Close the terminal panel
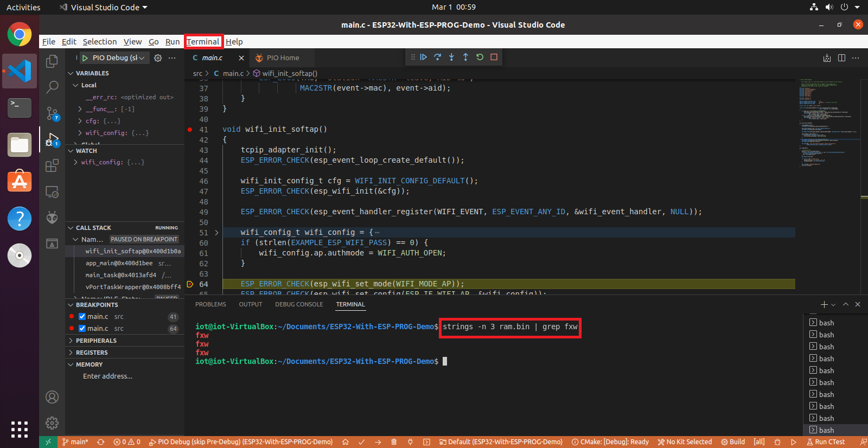 858,304
